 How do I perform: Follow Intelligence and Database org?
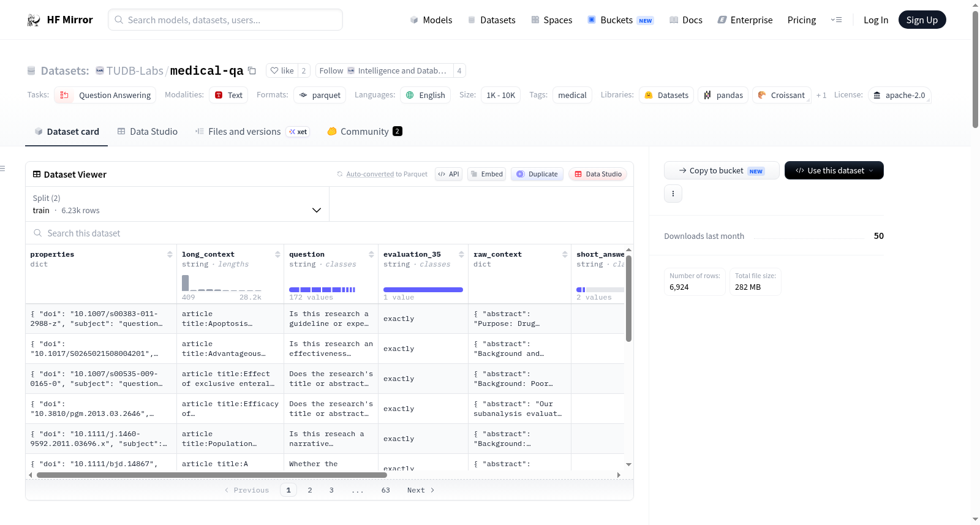(385, 70)
